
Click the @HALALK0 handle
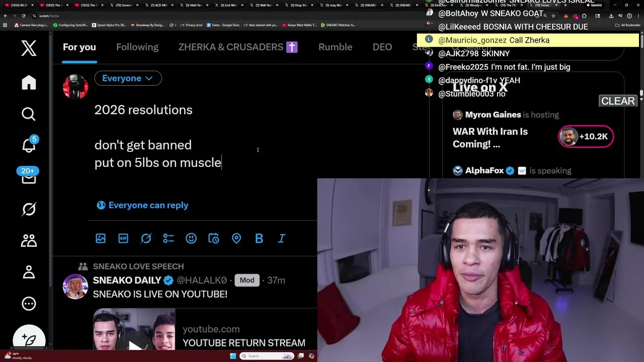tap(202, 280)
